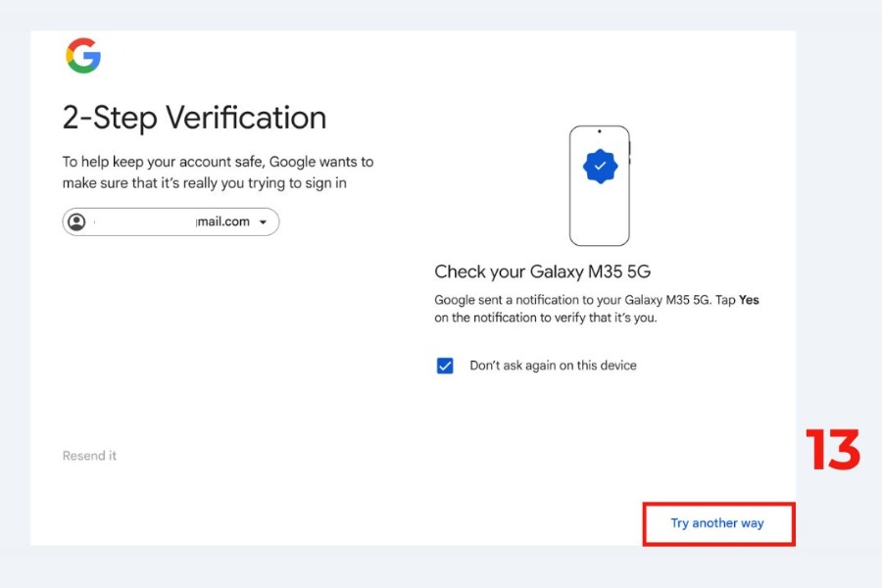Click the 'mail.com' email text
The height and width of the screenshot is (588, 882).
222,221
